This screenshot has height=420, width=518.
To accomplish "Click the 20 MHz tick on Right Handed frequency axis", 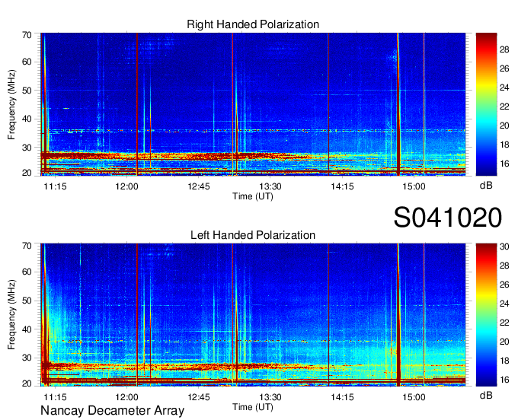I will [x=27, y=173].
